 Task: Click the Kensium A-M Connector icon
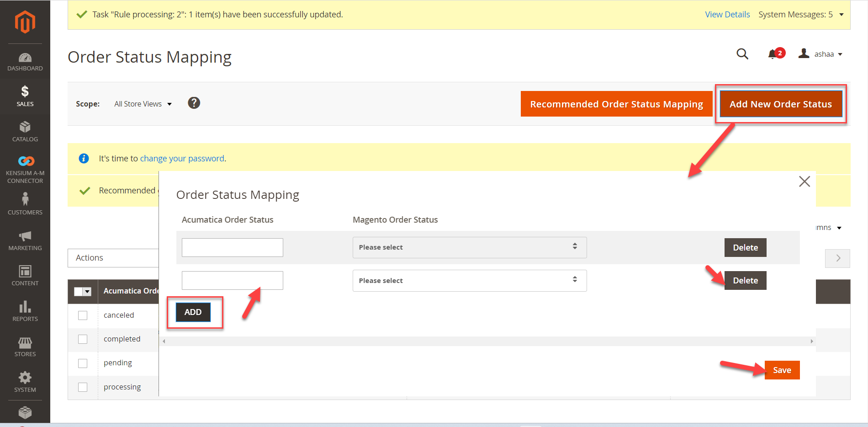coord(25,161)
